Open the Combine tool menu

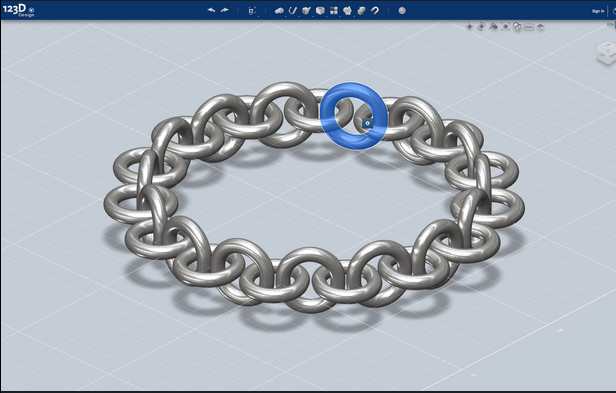pos(361,11)
